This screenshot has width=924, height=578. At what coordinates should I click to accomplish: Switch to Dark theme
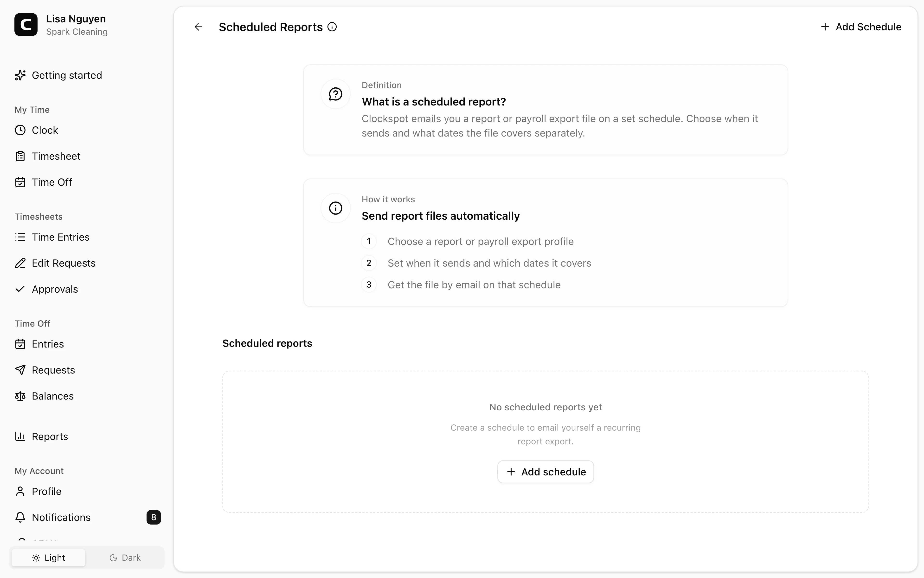pyautogui.click(x=125, y=558)
